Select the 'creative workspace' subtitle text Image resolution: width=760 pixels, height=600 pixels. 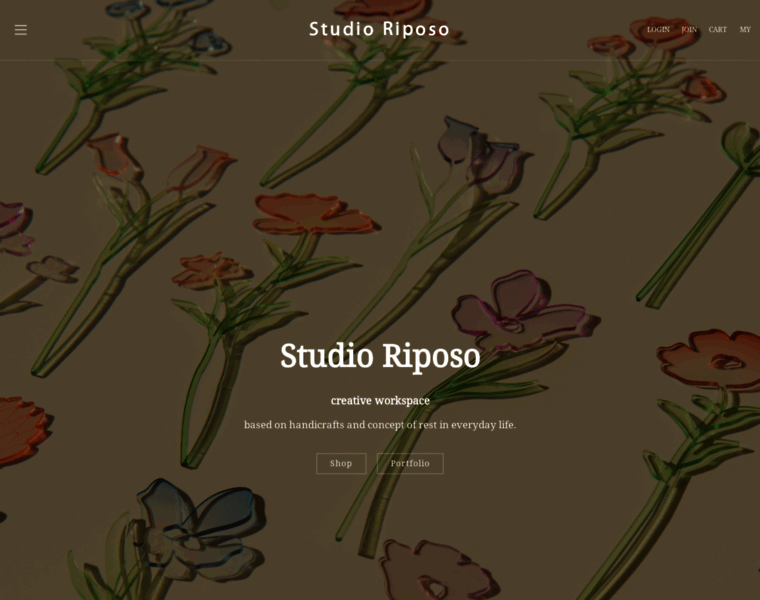click(x=380, y=401)
